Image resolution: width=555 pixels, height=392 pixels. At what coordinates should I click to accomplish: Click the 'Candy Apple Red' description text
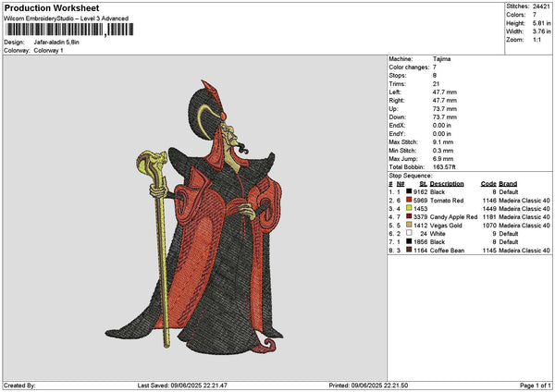click(453, 217)
